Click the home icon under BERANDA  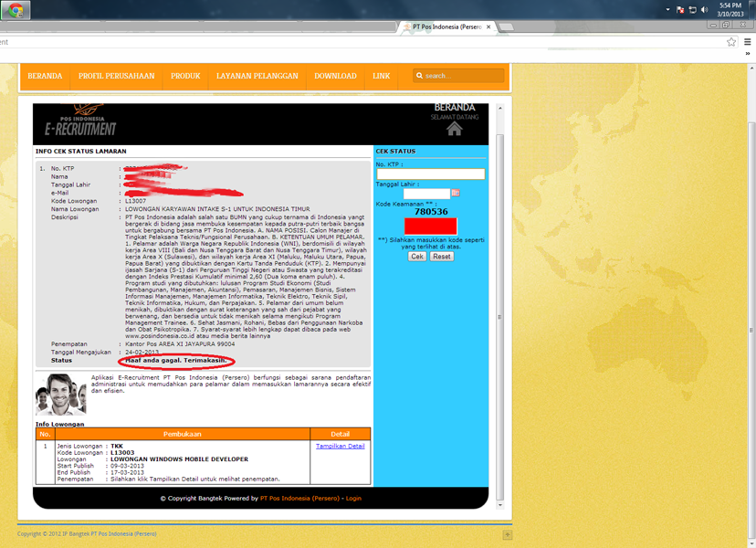pos(454,128)
